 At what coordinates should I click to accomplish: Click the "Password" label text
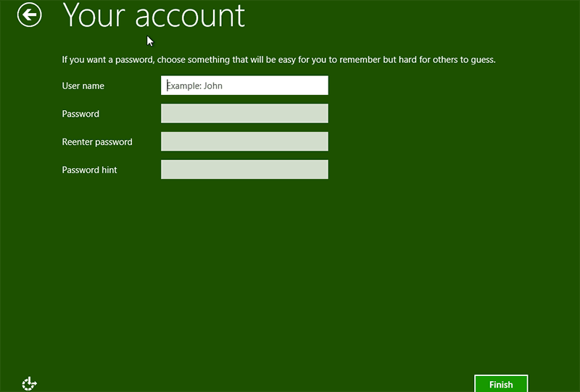click(80, 114)
